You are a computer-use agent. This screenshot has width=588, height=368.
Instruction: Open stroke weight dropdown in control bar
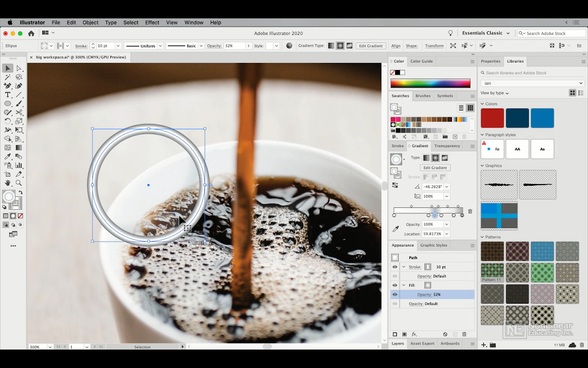pyautogui.click(x=118, y=46)
